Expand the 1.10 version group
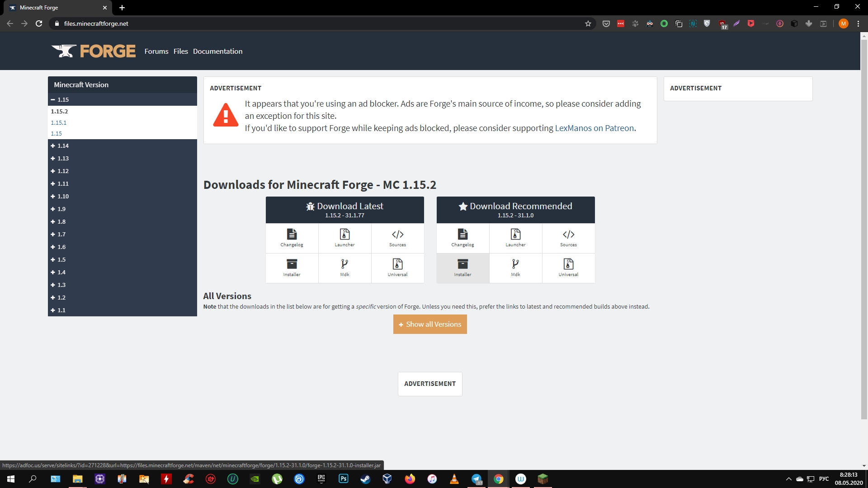The image size is (868, 488). pyautogui.click(x=123, y=196)
